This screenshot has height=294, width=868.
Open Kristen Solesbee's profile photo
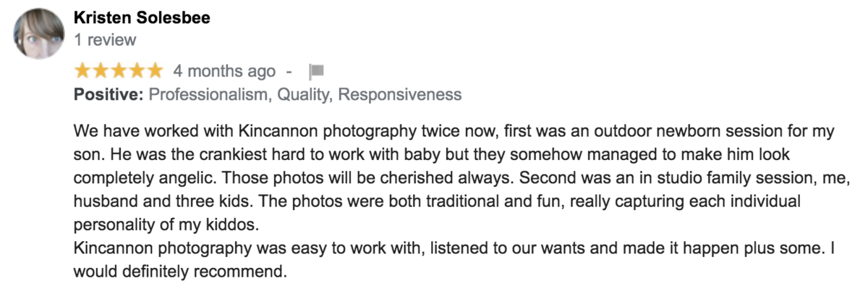tap(38, 34)
